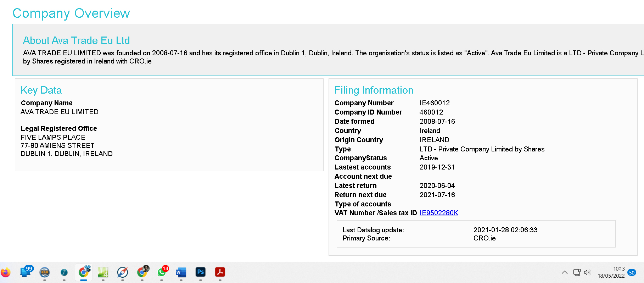
Task: Open the network status tray icon
Action: [577, 272]
